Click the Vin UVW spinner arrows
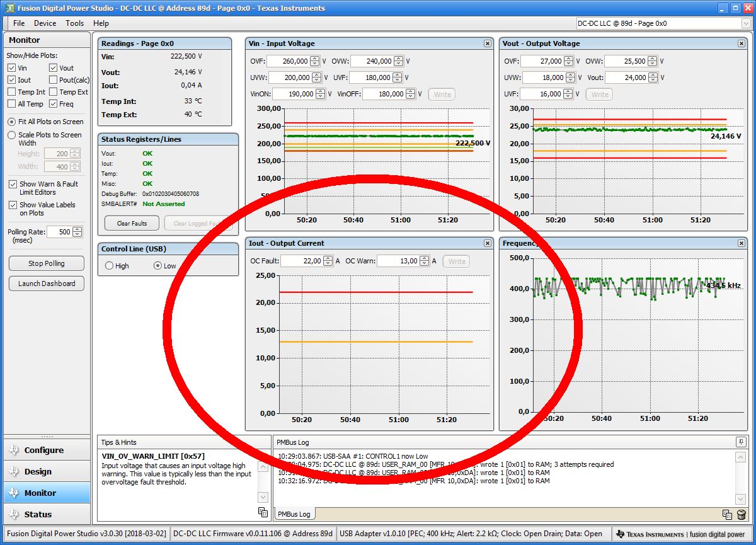The height and width of the screenshot is (545, 756). pyautogui.click(x=318, y=77)
